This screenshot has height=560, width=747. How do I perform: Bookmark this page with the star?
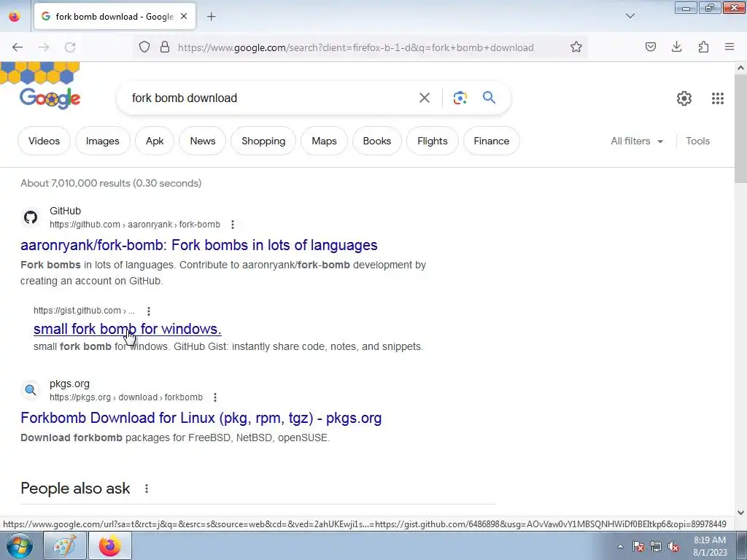[x=576, y=47]
